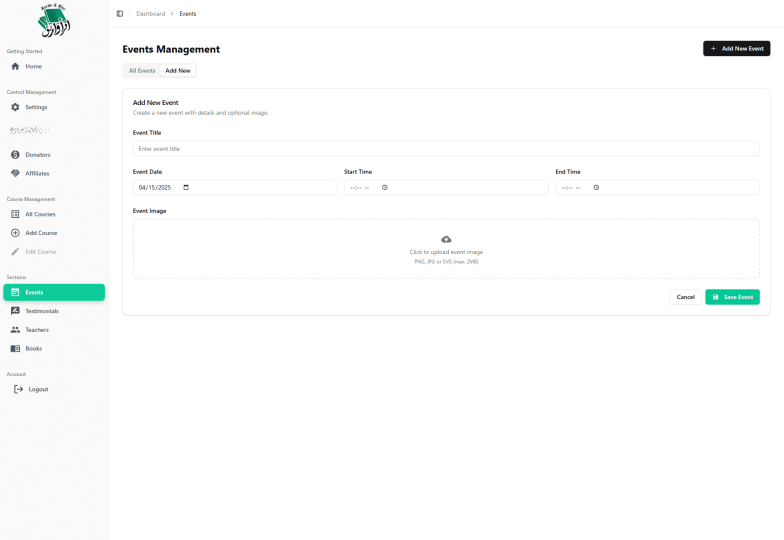
Task: Click the 'Control Management' section label
Action: click(x=32, y=92)
